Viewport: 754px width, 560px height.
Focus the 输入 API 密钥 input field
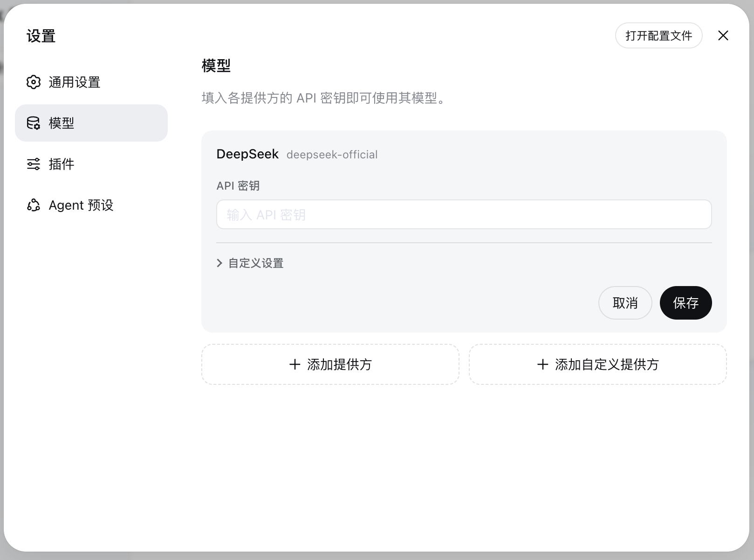(x=464, y=214)
